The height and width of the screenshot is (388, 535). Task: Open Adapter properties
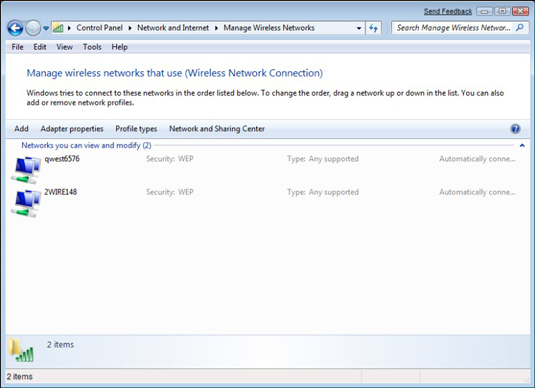[72, 129]
